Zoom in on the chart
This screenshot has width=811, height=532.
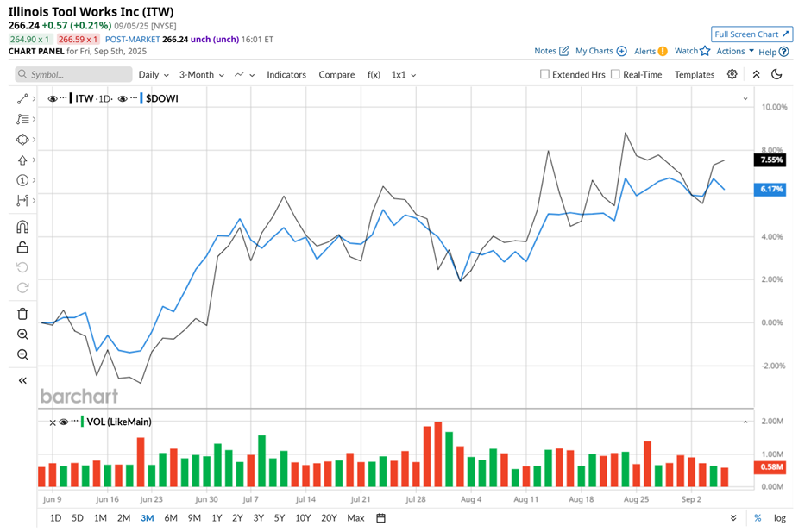[22, 334]
